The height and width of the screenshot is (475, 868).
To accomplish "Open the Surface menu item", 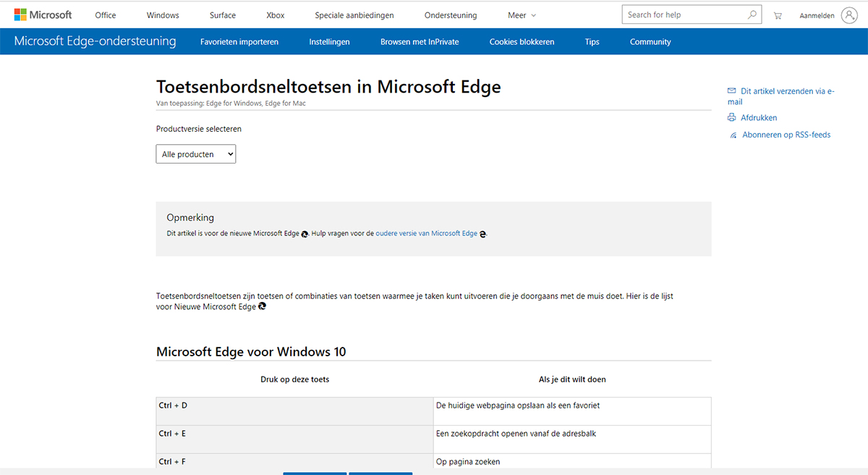I will (x=223, y=15).
